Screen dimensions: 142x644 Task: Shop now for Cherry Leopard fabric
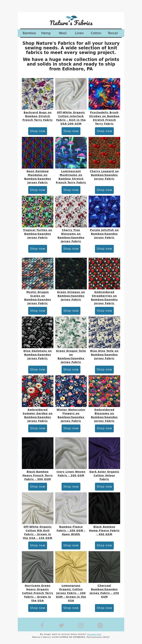pos(104,190)
